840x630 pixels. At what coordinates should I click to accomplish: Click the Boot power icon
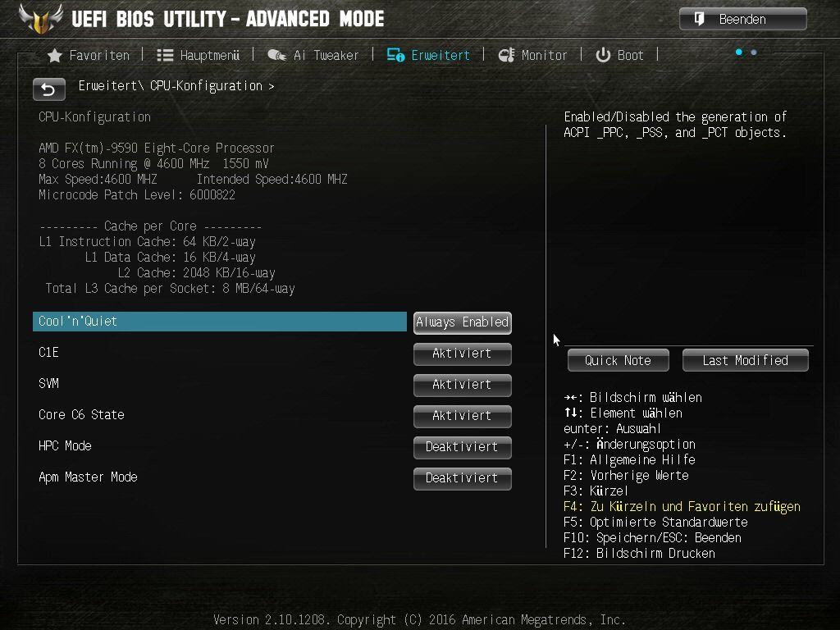(x=603, y=55)
